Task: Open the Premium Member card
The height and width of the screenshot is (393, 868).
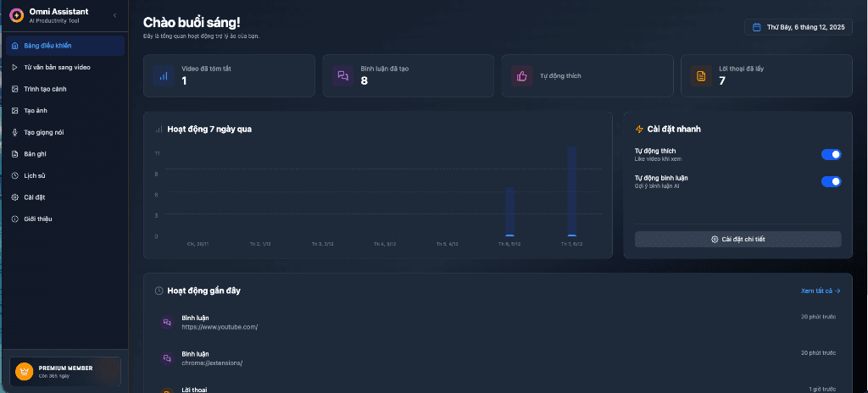Action: coord(65,372)
